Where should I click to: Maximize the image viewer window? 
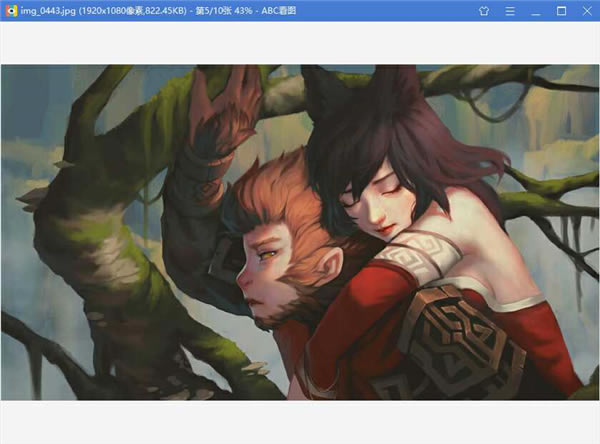click(561, 11)
